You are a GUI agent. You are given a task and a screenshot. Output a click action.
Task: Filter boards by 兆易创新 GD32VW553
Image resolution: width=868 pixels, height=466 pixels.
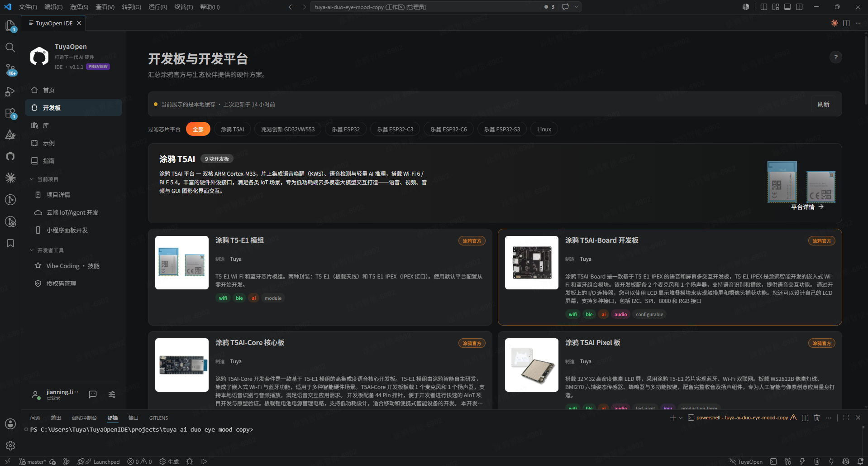click(288, 129)
